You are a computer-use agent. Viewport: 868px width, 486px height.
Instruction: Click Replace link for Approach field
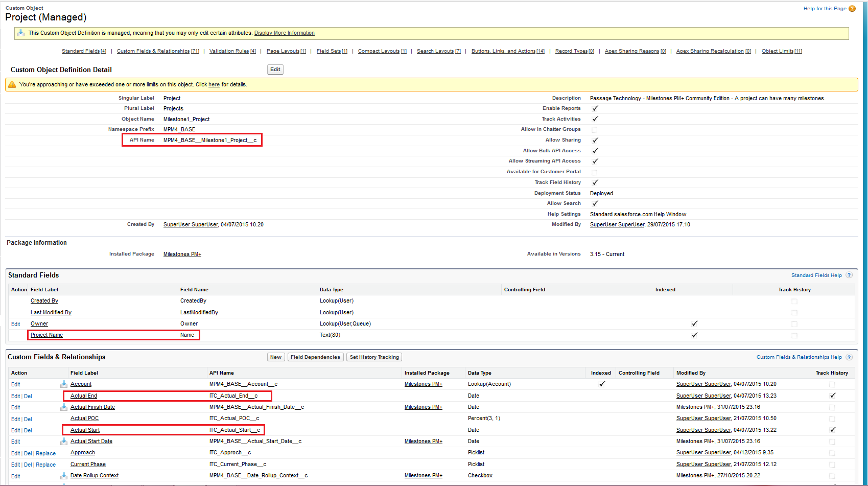point(45,453)
